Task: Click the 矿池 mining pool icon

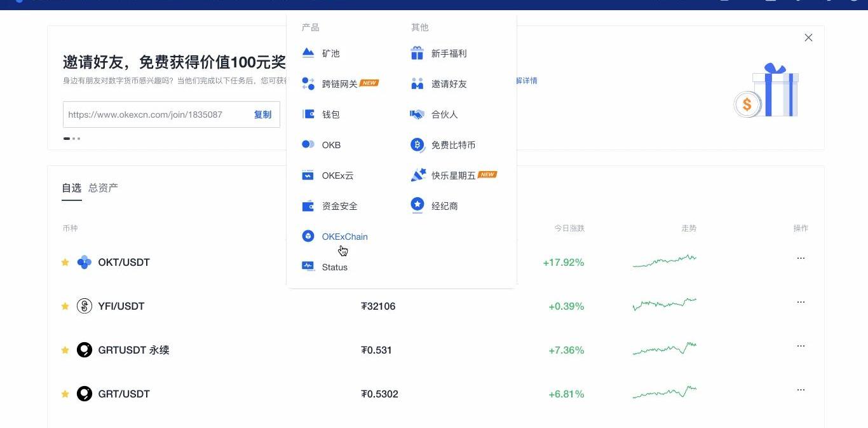Action: click(308, 53)
